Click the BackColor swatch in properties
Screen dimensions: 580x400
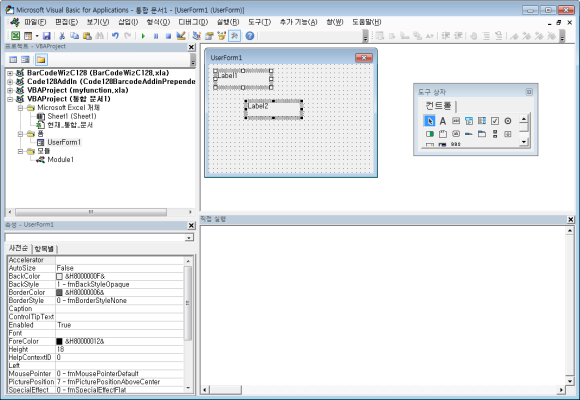[59, 276]
